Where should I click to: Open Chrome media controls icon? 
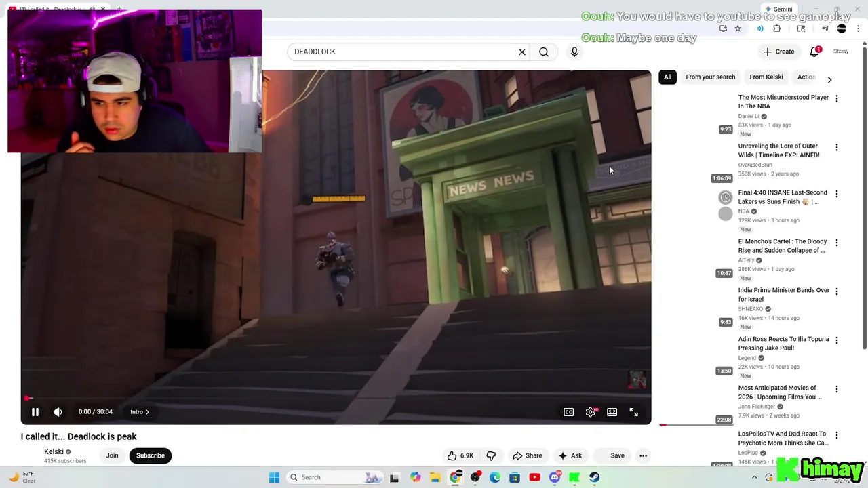pyautogui.click(x=825, y=28)
